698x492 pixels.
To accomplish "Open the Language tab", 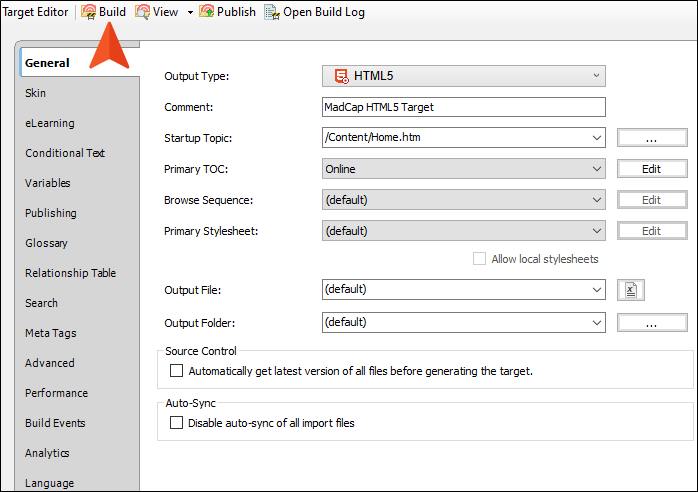I will (49, 483).
